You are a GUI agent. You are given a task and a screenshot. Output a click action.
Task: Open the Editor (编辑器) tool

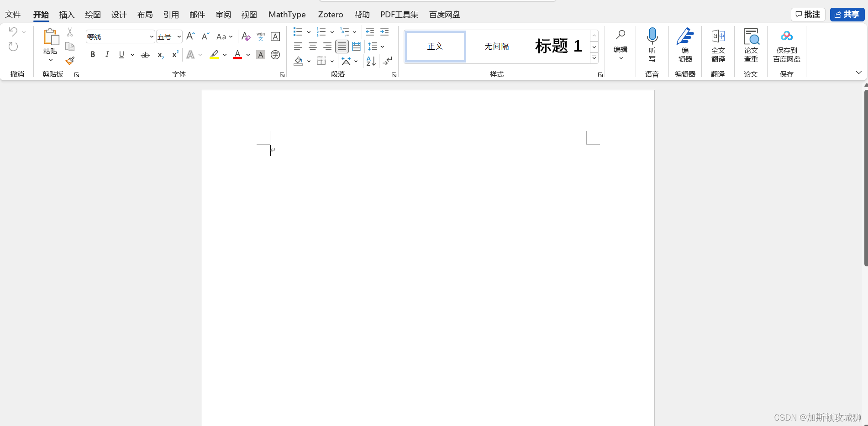tap(685, 46)
